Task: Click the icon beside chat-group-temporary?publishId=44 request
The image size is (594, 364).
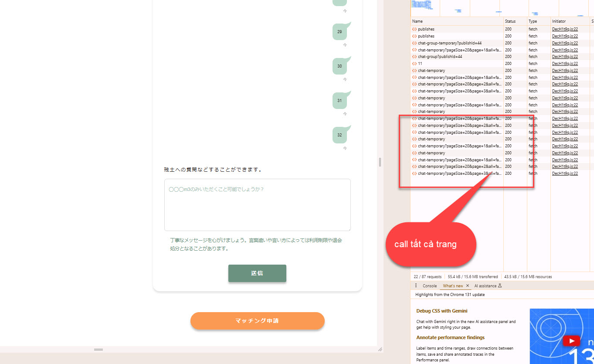Action: pos(414,43)
